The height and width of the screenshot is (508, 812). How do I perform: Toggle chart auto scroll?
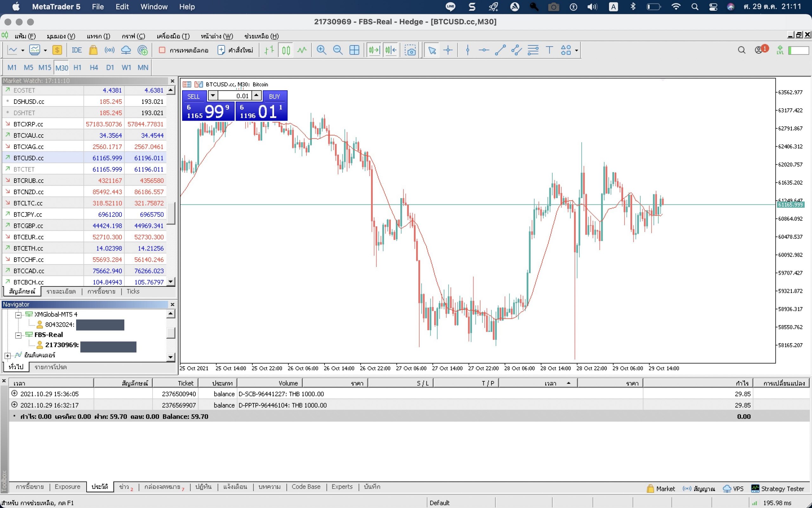[374, 50]
